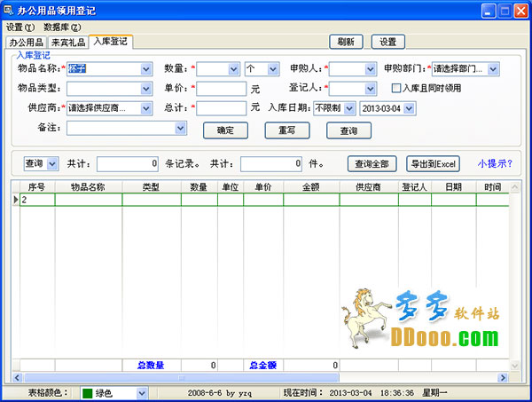
Task: Expand the 数量 dropdown
Action: point(234,69)
